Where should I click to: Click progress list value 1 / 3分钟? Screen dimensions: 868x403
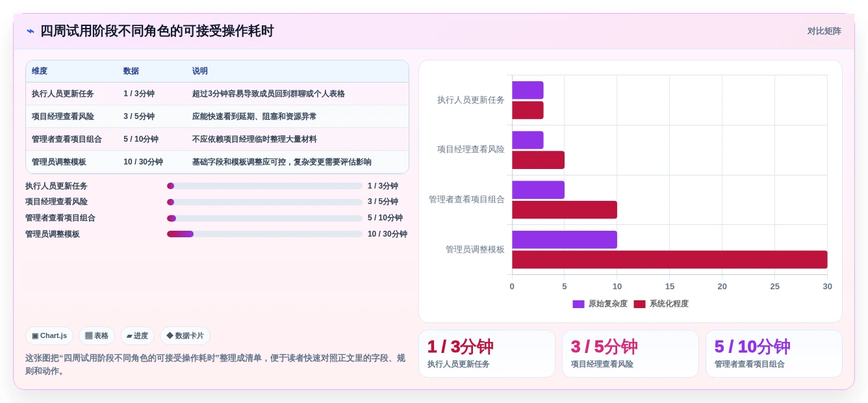click(x=383, y=186)
